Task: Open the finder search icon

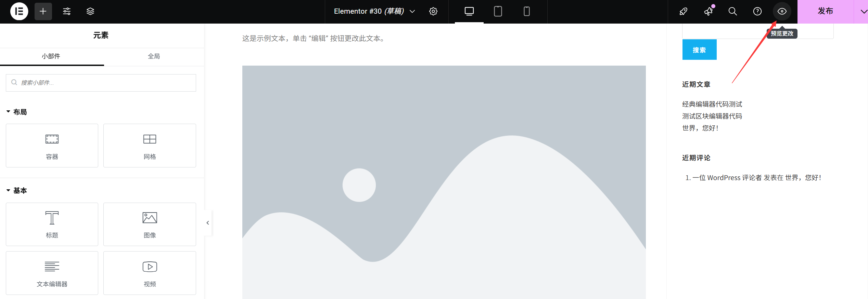Action: 733,11
